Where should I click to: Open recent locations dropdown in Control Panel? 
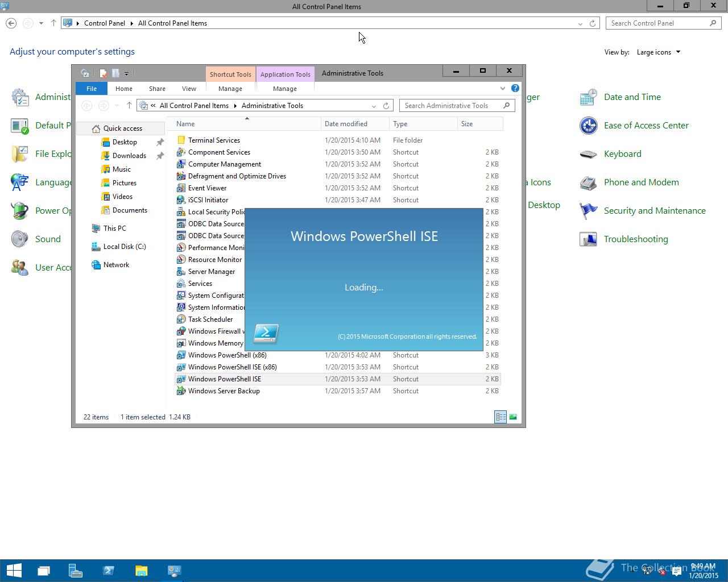[x=41, y=23]
